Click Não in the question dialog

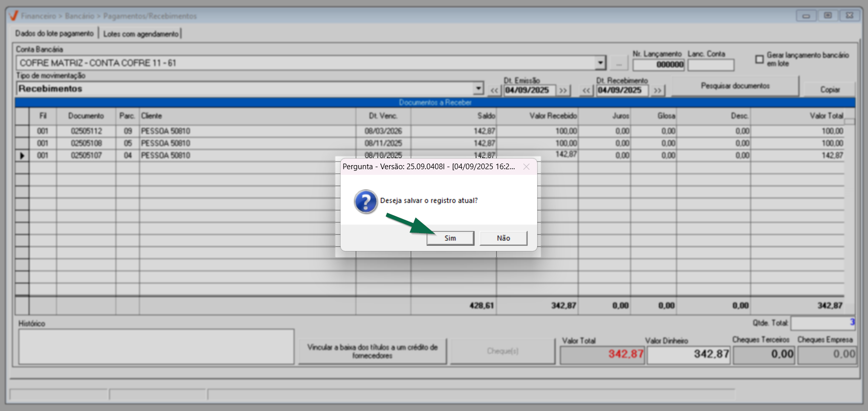point(503,238)
